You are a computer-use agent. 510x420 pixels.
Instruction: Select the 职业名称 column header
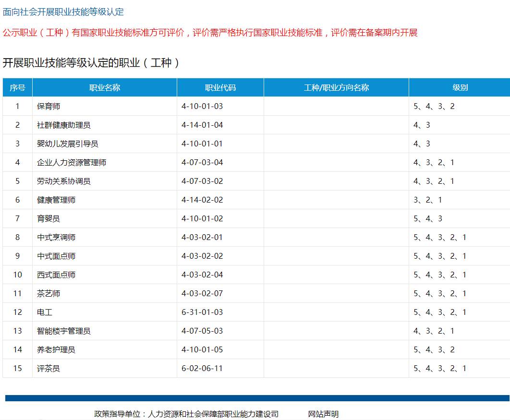pyautogui.click(x=105, y=87)
